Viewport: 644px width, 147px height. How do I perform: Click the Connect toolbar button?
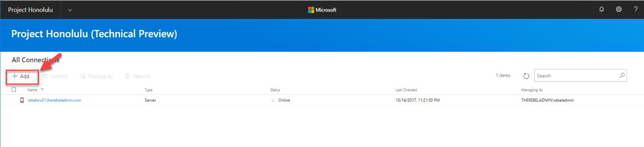(55, 76)
